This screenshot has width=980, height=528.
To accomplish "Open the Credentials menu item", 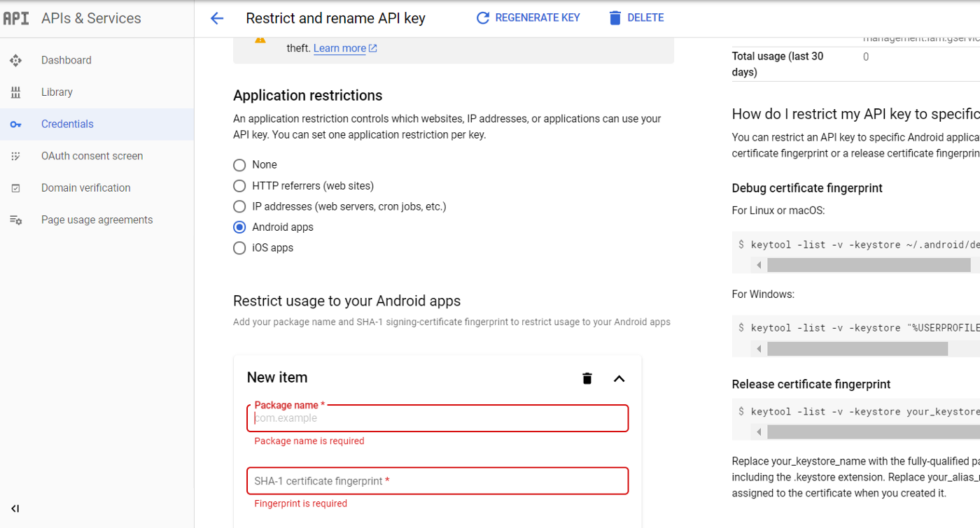I will (x=67, y=124).
